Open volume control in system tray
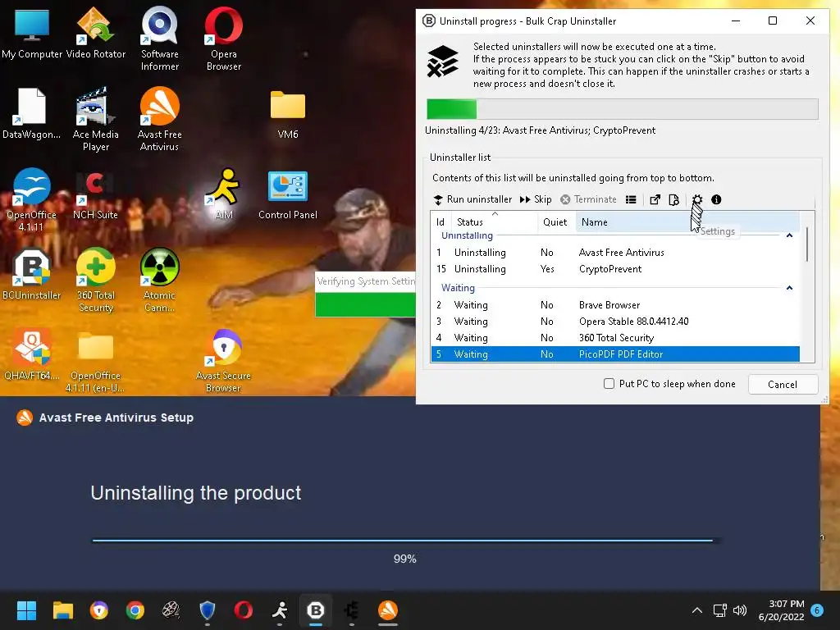 coord(740,610)
